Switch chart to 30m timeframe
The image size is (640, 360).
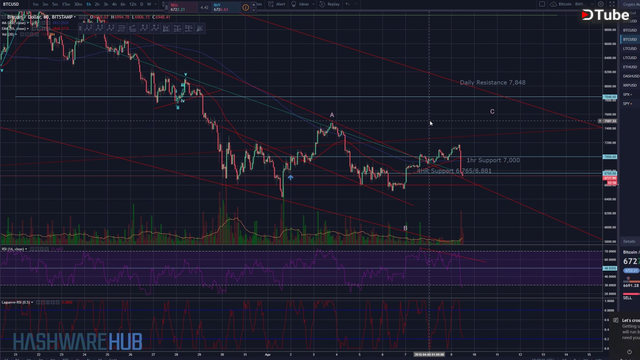click(x=78, y=4)
